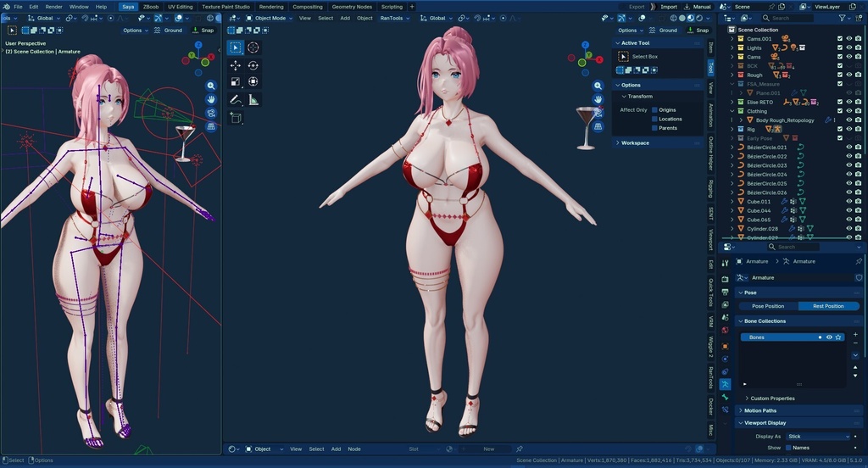The height and width of the screenshot is (468, 868).
Task: Click the pan hand icon in main viewport
Action: [598, 99]
